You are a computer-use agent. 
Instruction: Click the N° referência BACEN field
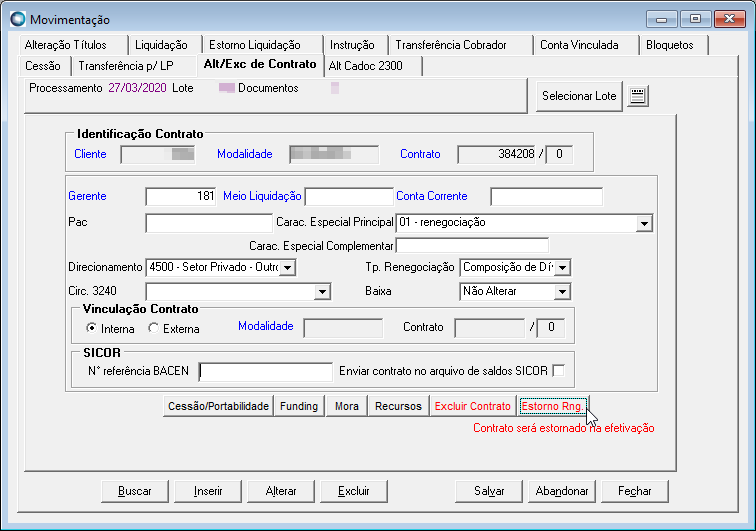pos(266,371)
